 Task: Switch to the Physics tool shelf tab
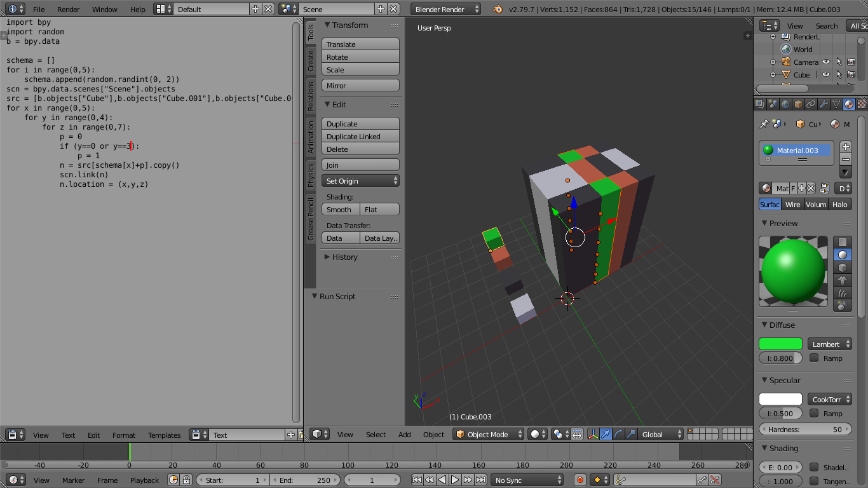coord(311,175)
